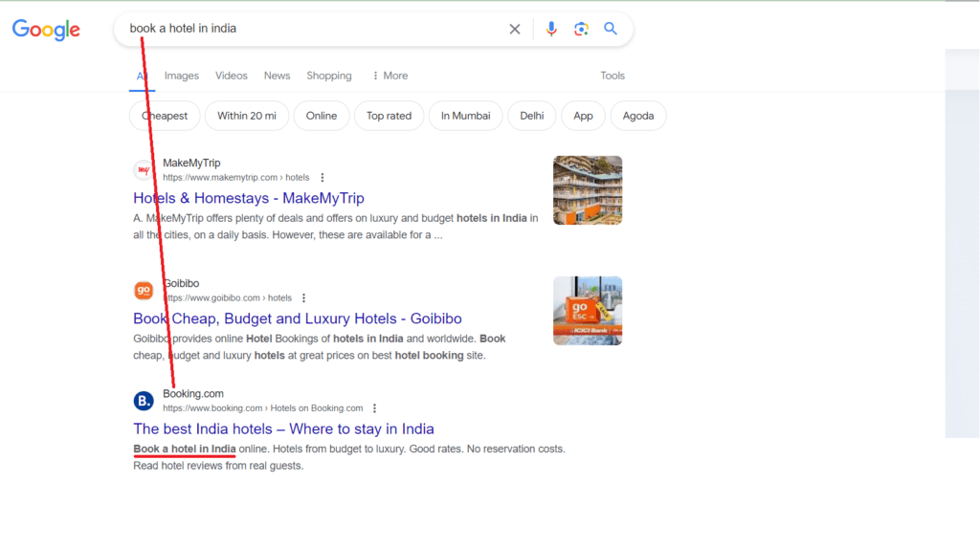Start voice search with the microphone icon
The height and width of the screenshot is (549, 980).
tap(550, 29)
